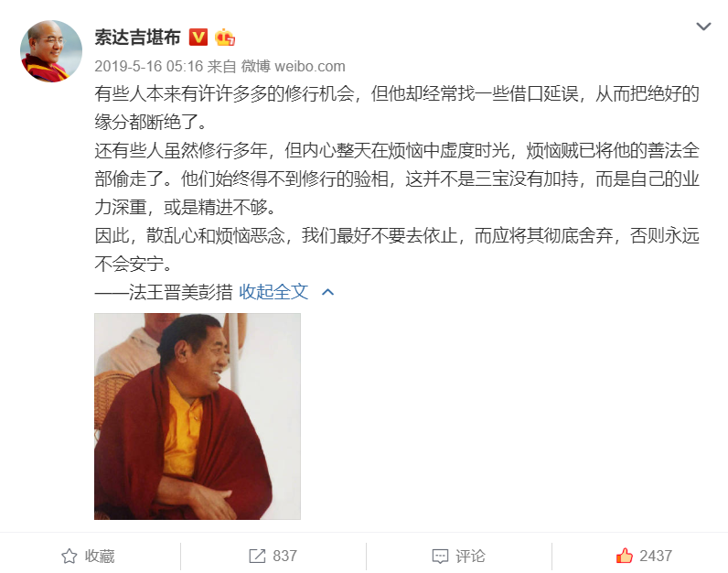Click the thumbs-up like icon
The width and height of the screenshot is (728, 573).
point(625,556)
